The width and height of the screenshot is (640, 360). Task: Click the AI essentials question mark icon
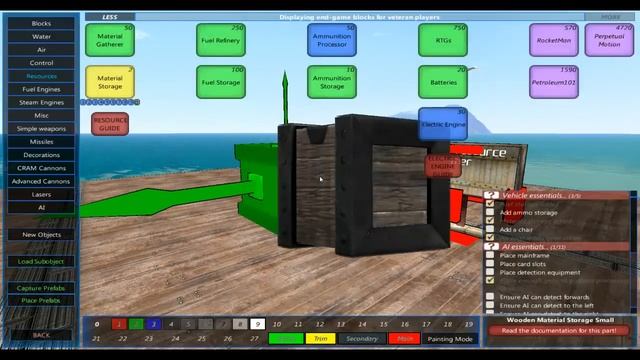coord(491,247)
